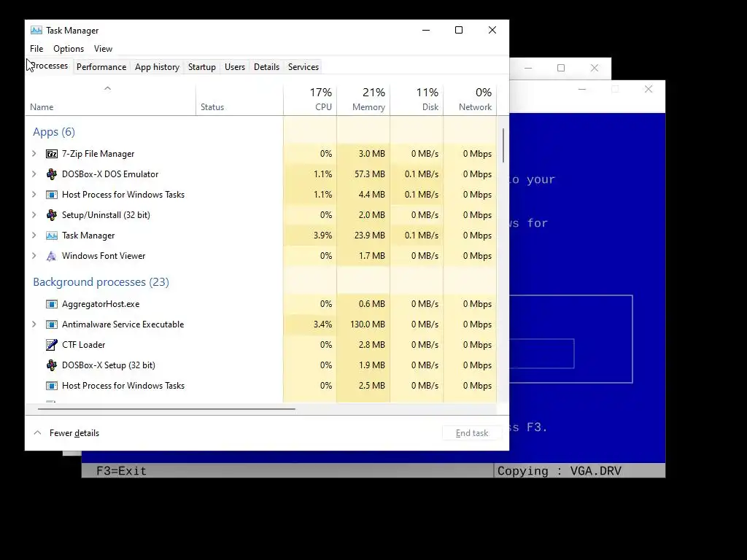Click the Task Manager process row icon
747x560 pixels.
[x=52, y=236]
